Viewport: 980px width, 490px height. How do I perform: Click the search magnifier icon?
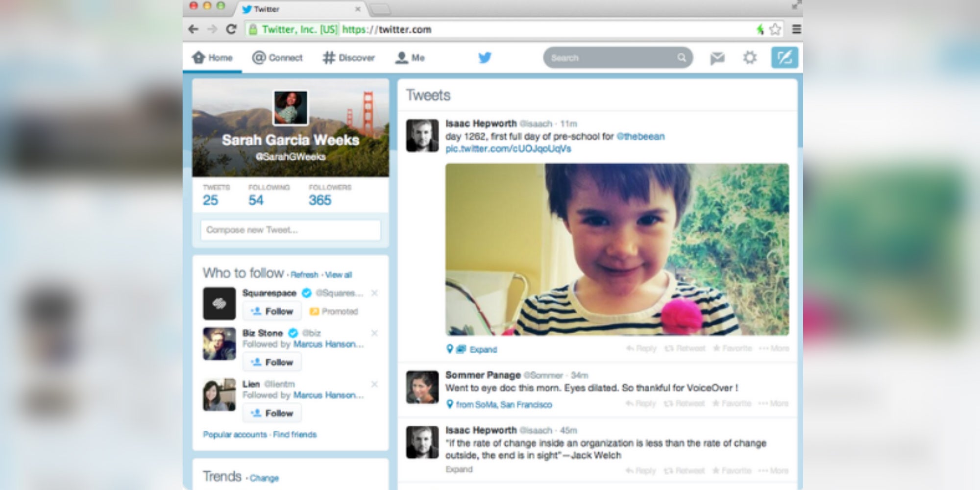click(682, 57)
